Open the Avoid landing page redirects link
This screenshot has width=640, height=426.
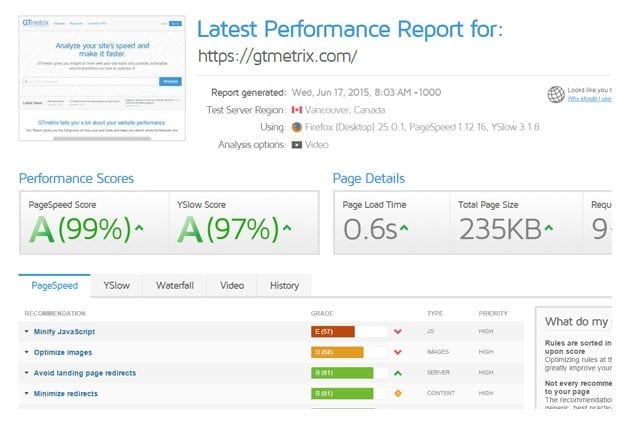click(85, 373)
